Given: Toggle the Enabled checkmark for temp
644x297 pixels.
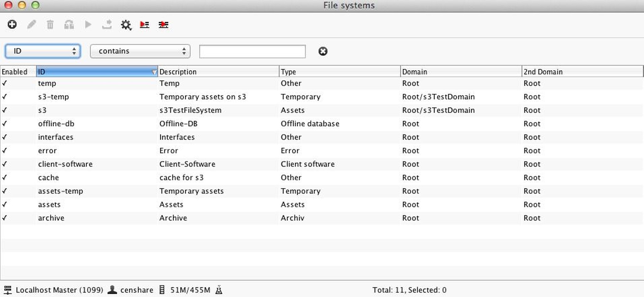Looking at the screenshot, I should click(5, 83).
